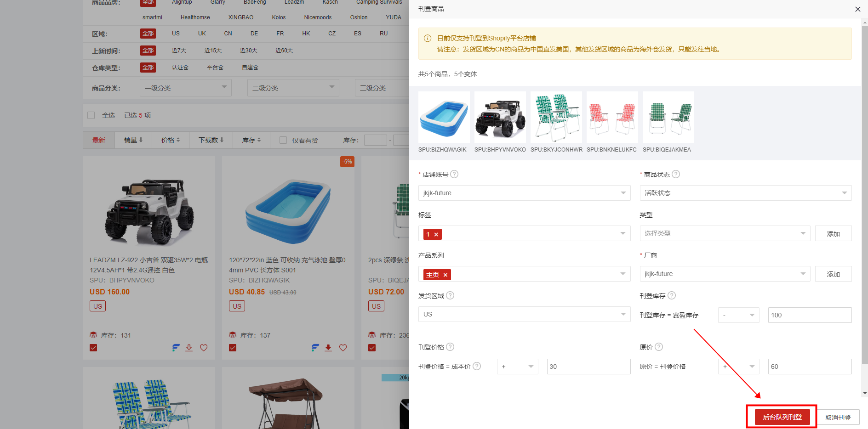868x429 pixels.
Task: Open the 店铺账号 jkjk-future dropdown
Action: (524, 193)
